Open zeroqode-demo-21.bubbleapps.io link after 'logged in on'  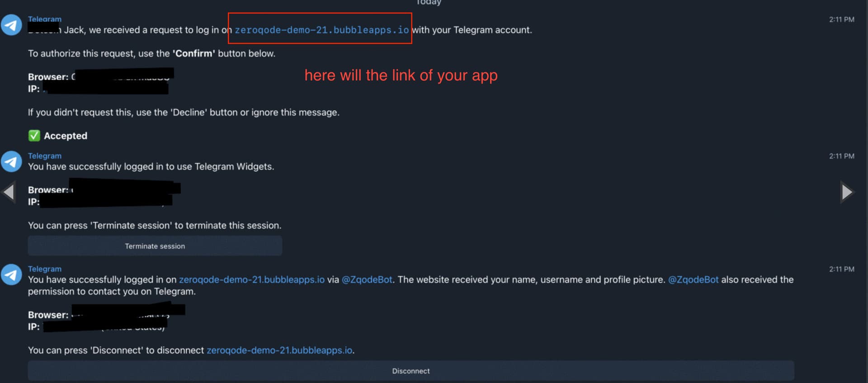(x=252, y=279)
